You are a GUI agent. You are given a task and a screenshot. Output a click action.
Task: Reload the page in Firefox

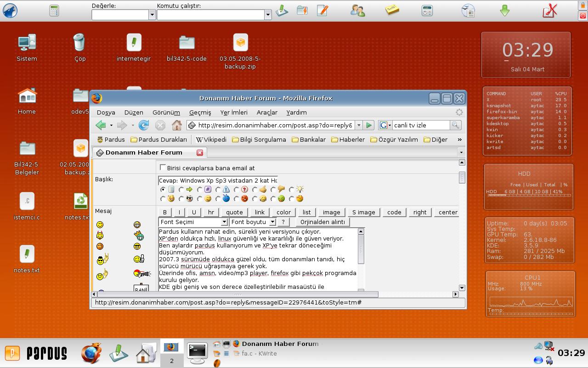[144, 125]
